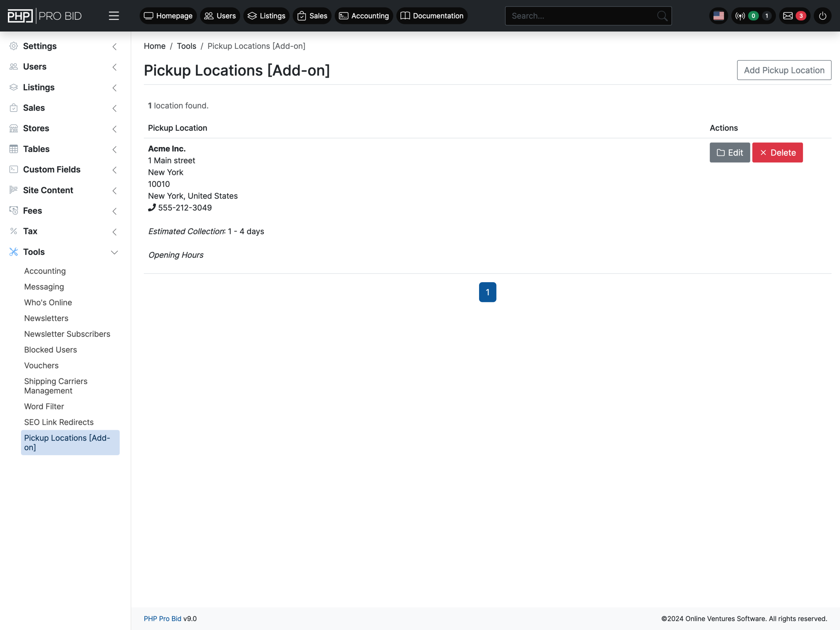Select Vouchers under Tools

41,365
